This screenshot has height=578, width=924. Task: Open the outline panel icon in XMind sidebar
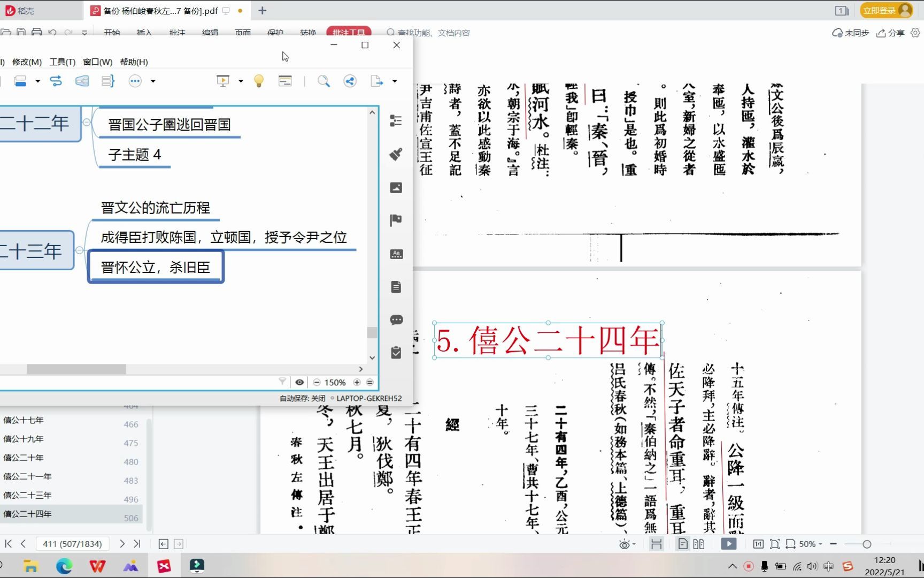click(396, 121)
